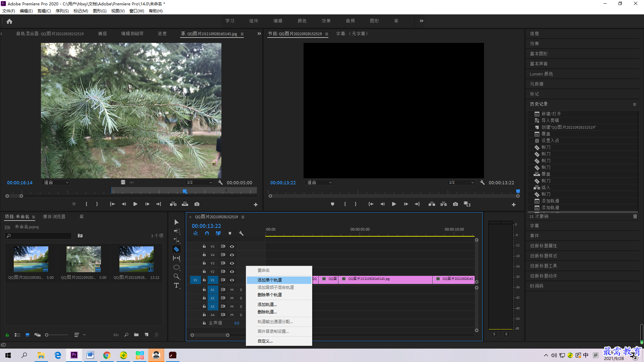Expand Source panel group overflow chevron
The height and width of the screenshot is (362, 644).
(x=259, y=34)
